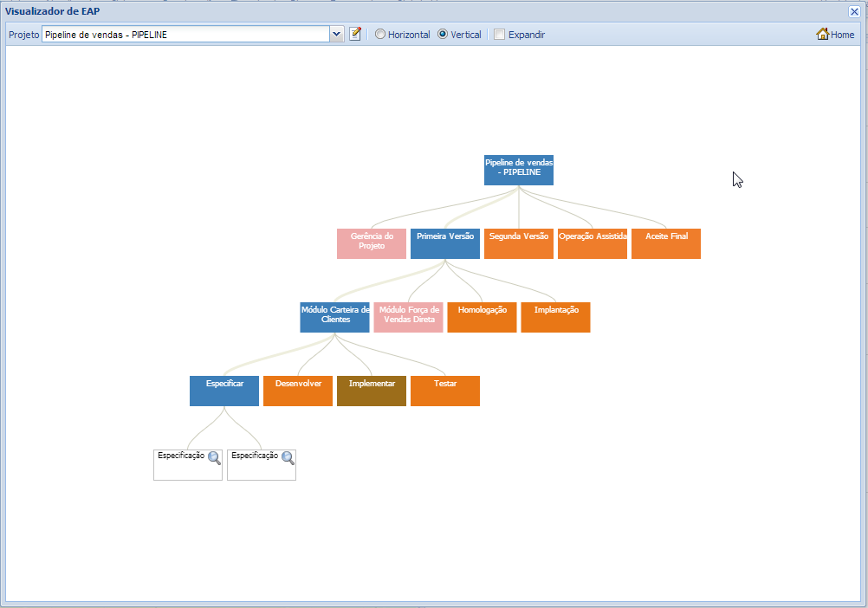
Task: Click magnifier on left Especificação node
Action: coord(214,458)
